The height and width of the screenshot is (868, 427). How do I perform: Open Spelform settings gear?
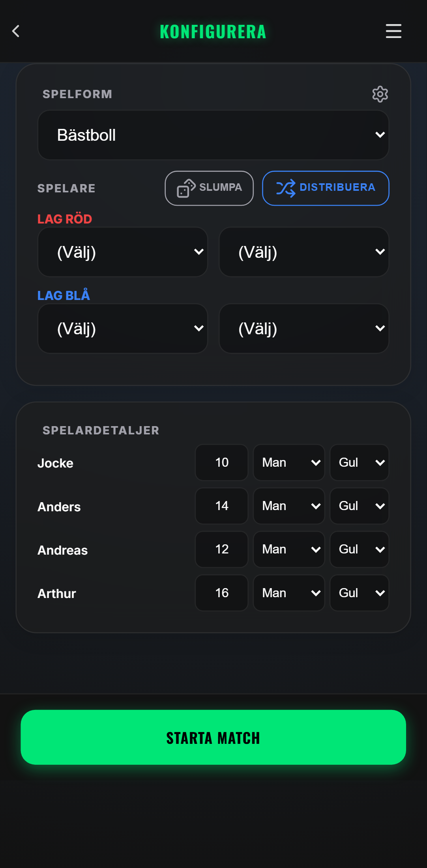[380, 94]
